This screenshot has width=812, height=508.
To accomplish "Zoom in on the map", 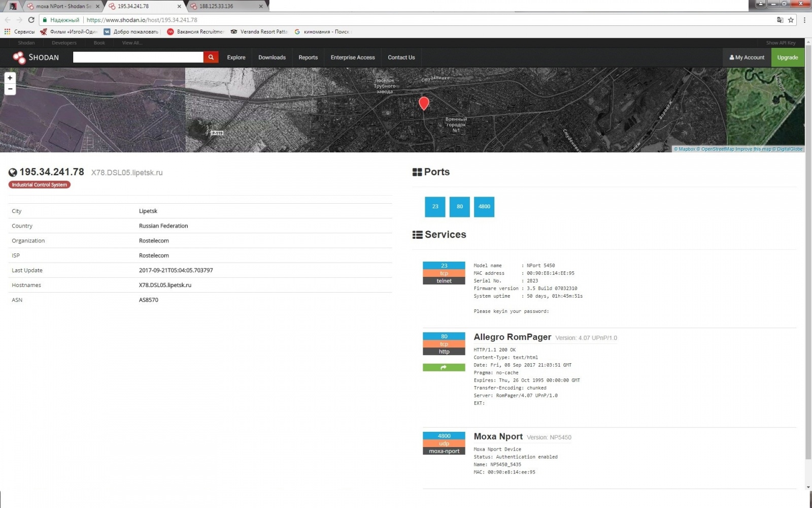I will point(10,78).
